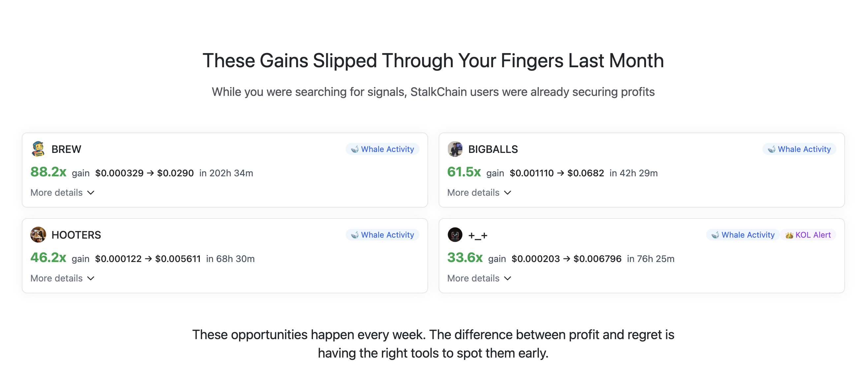Open the More details chevron under +_+
The width and height of the screenshot is (868, 379).
coord(508,278)
